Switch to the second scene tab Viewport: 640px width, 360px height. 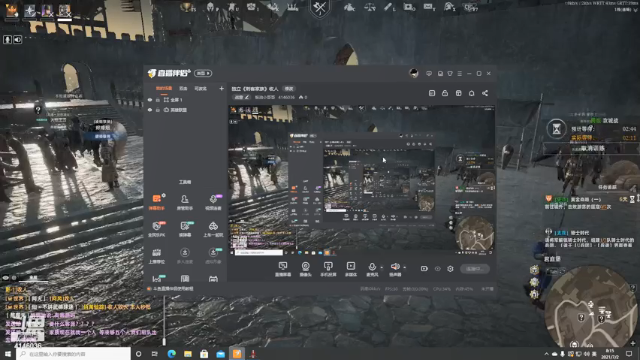(x=183, y=89)
